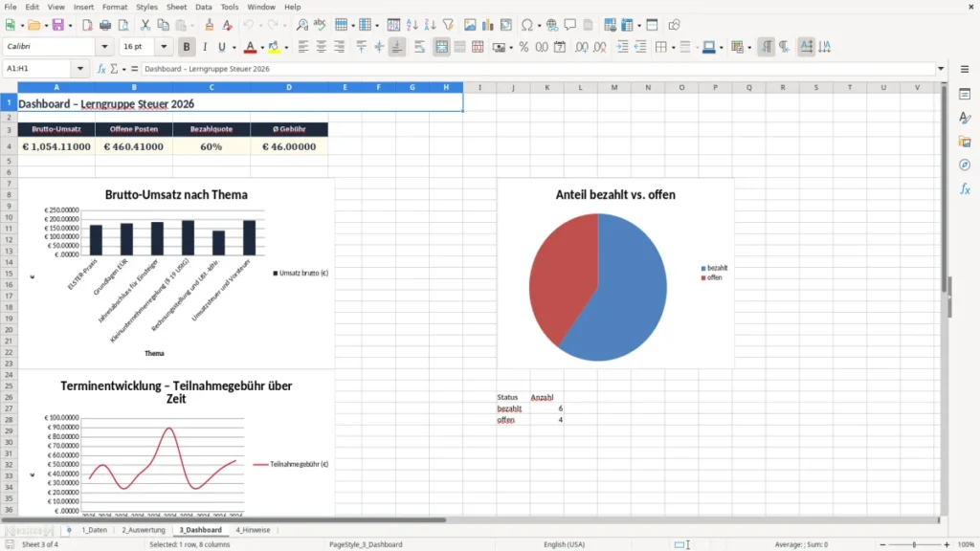Click the Save document icon

[57, 25]
